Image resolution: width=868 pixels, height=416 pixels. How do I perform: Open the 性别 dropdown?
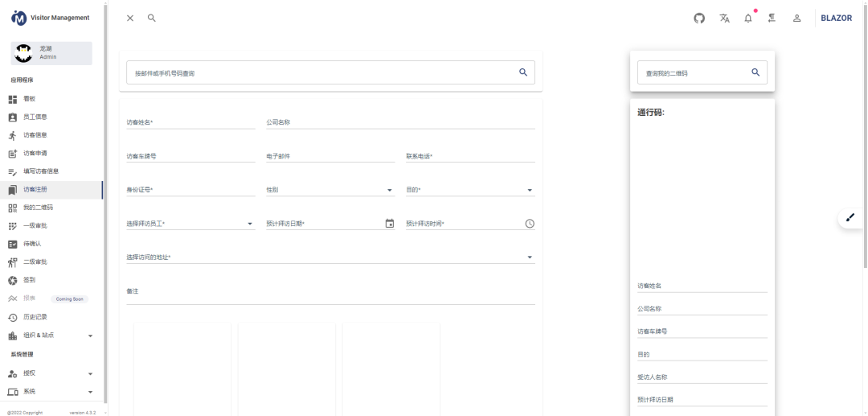pos(330,190)
